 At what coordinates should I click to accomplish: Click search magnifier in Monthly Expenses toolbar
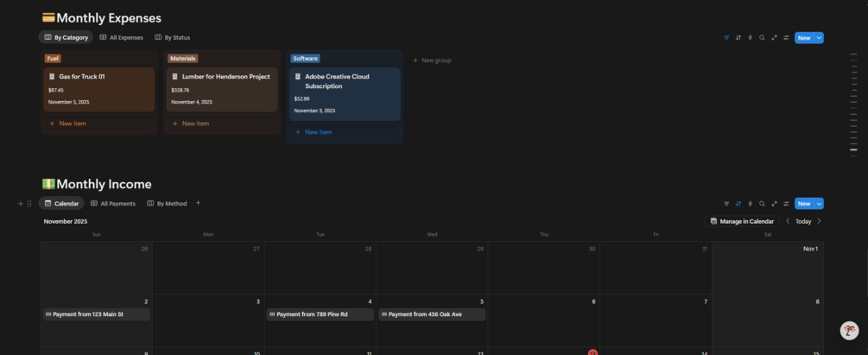pos(763,38)
